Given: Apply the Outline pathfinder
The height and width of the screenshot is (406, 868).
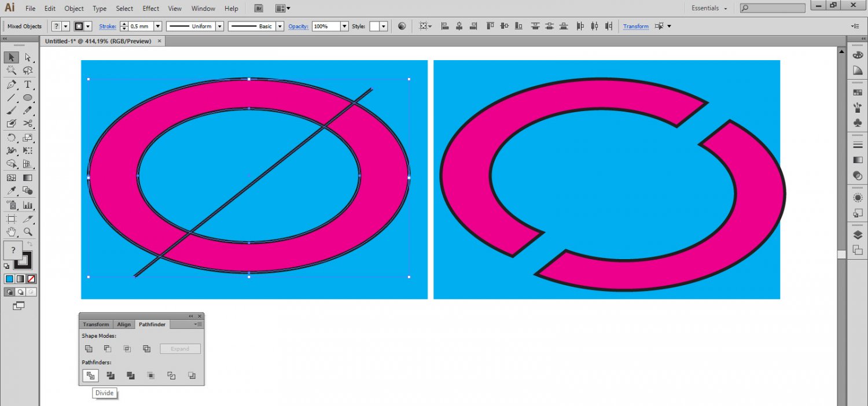Looking at the screenshot, I should 171,375.
